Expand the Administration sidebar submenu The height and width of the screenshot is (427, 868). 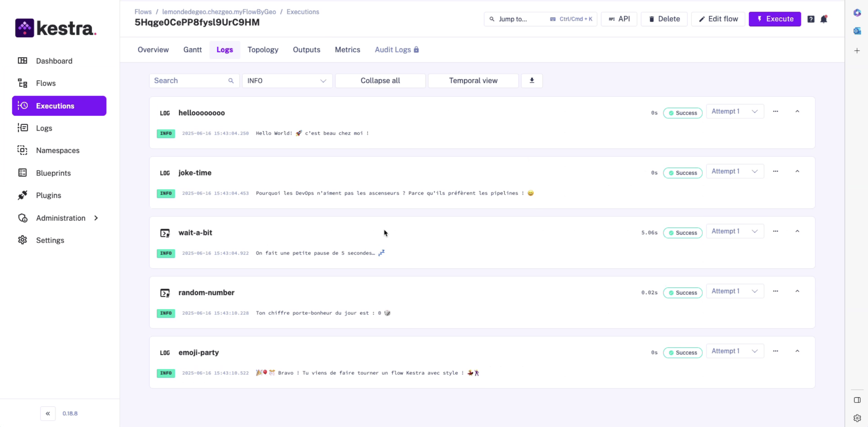(96, 218)
